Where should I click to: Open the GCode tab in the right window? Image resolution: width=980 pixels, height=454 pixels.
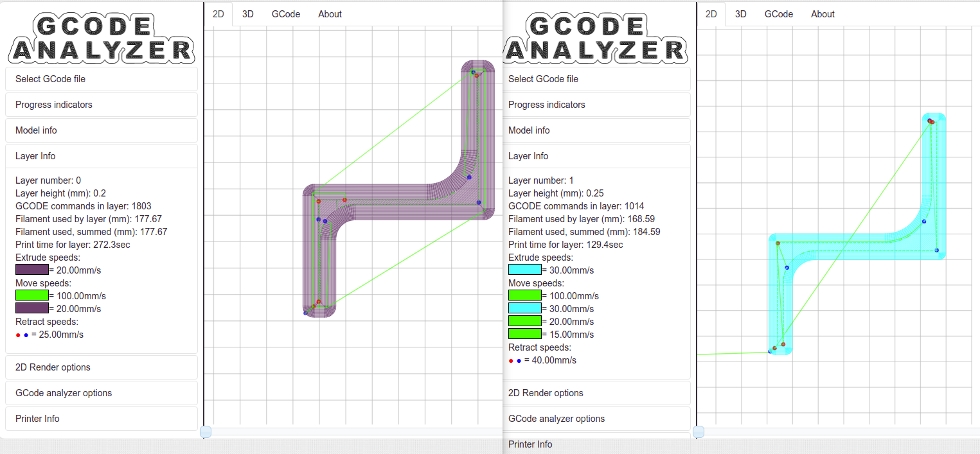pos(778,14)
